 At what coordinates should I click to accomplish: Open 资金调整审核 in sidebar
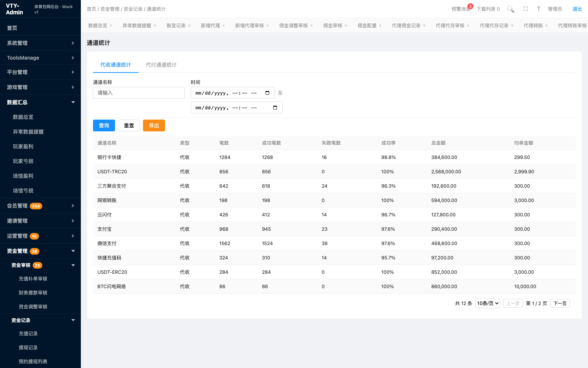pyautogui.click(x=40, y=307)
